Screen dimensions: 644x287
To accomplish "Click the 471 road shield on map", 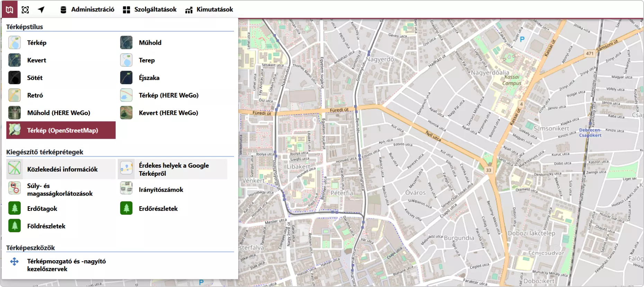I will (590, 53).
